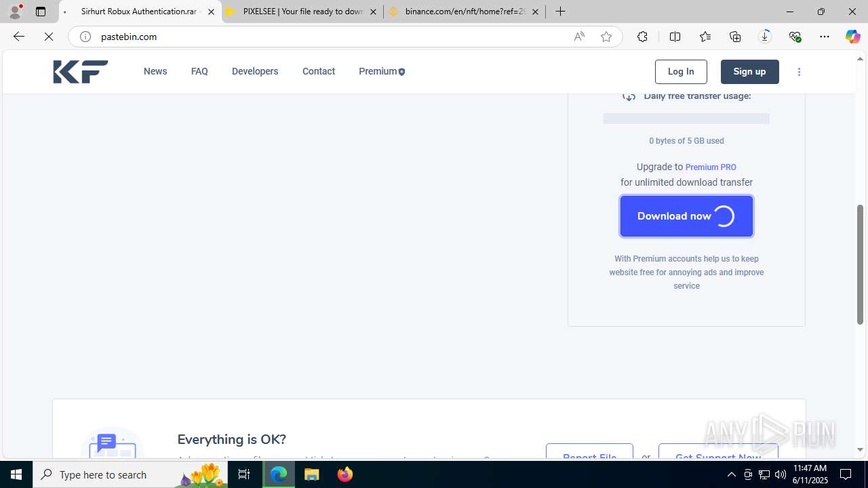
Task: Click the scrollbar up arrow
Action: click(x=861, y=58)
